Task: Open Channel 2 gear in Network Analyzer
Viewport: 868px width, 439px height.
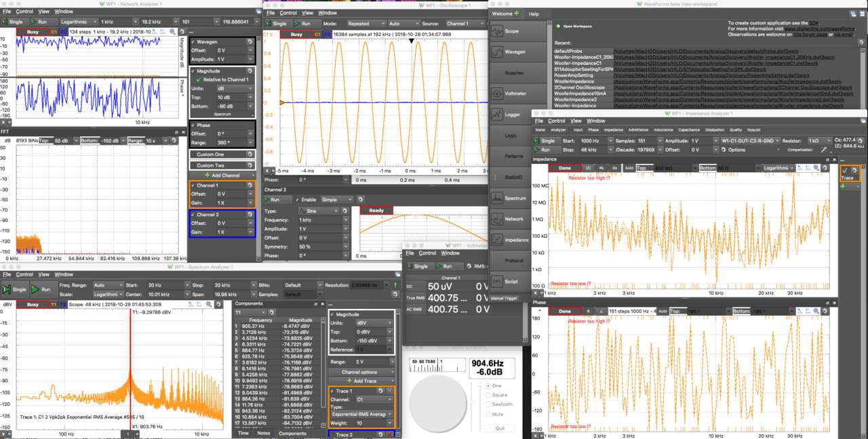Action: (x=250, y=214)
